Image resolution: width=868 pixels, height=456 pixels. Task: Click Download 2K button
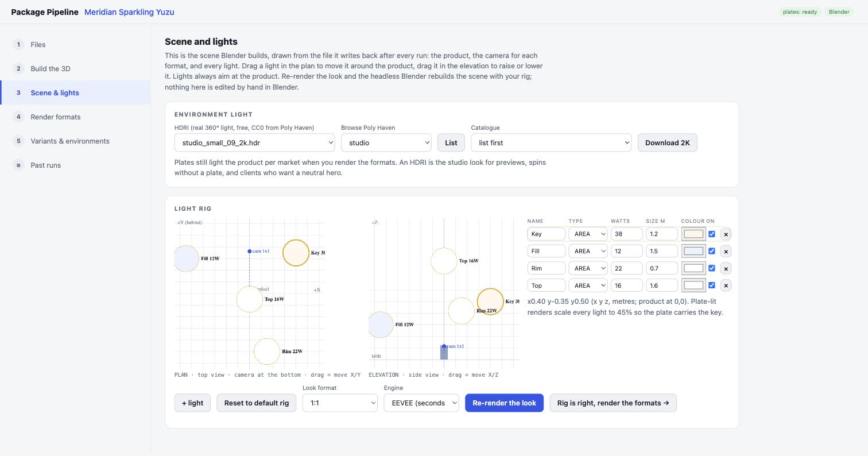pos(668,143)
